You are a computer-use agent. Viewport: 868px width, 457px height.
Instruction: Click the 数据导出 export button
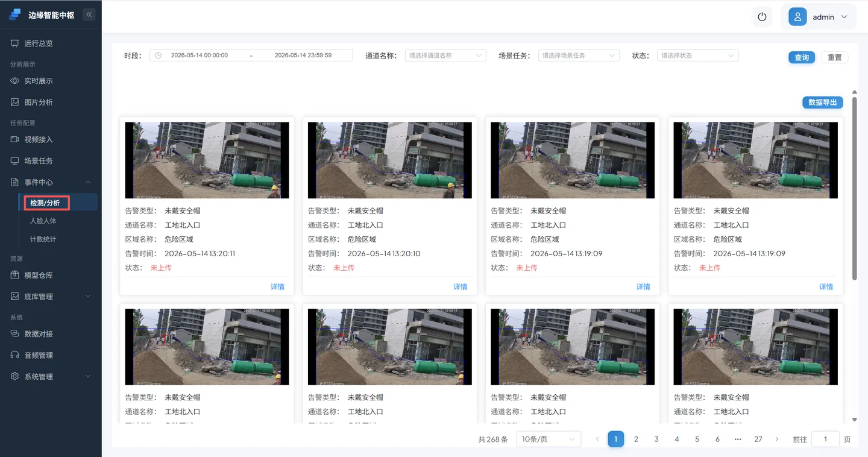click(823, 102)
